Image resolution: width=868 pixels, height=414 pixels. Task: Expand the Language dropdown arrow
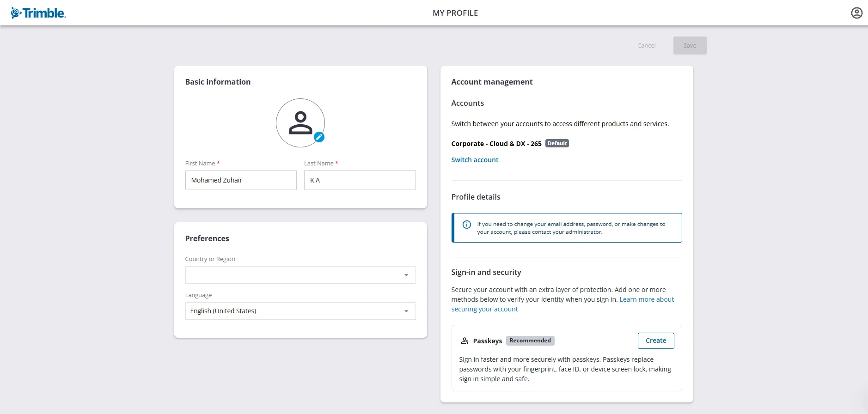point(406,311)
